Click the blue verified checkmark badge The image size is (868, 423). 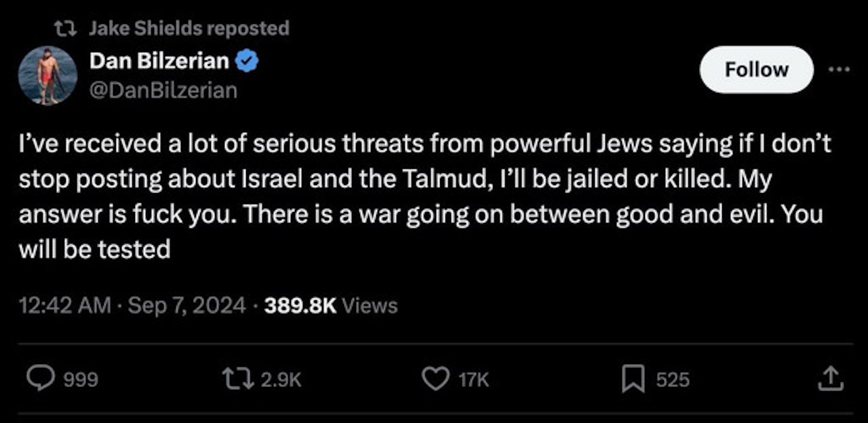pyautogui.click(x=247, y=61)
